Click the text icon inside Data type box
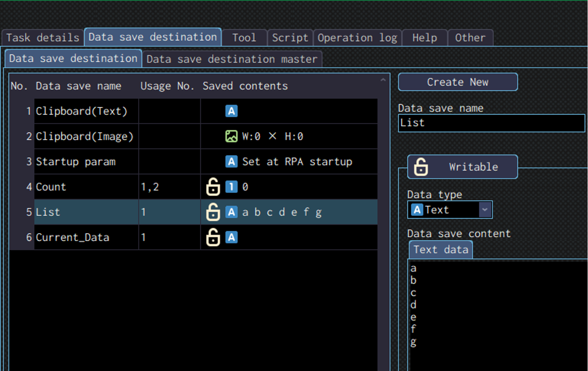The height and width of the screenshot is (371, 588). coord(417,210)
